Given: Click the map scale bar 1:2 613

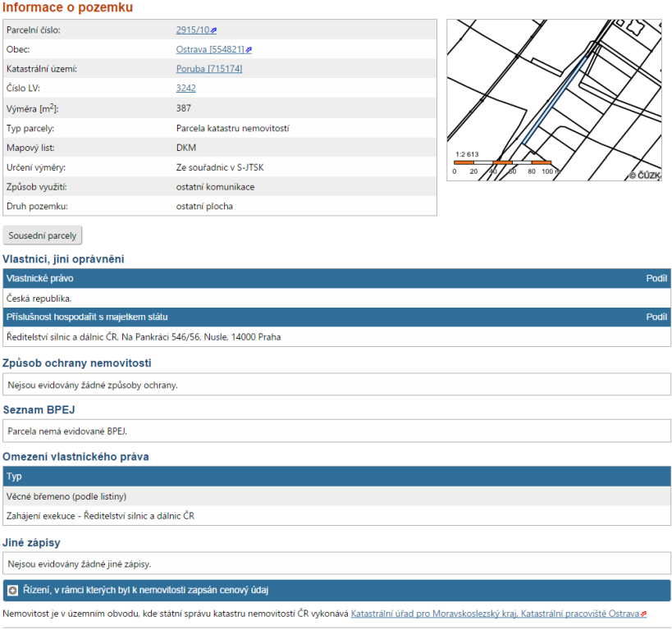Looking at the screenshot, I should point(502,162).
